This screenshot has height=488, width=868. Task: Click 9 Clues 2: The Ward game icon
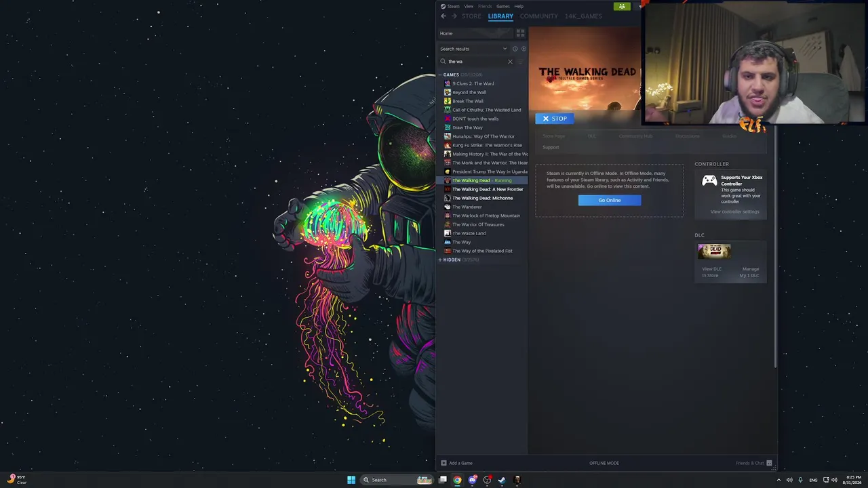448,83
